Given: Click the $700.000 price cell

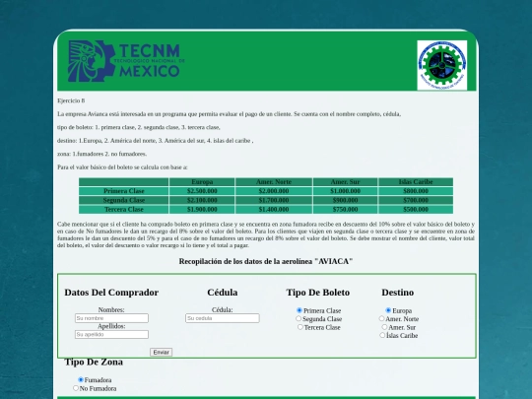Looking at the screenshot, I should click(416, 200).
